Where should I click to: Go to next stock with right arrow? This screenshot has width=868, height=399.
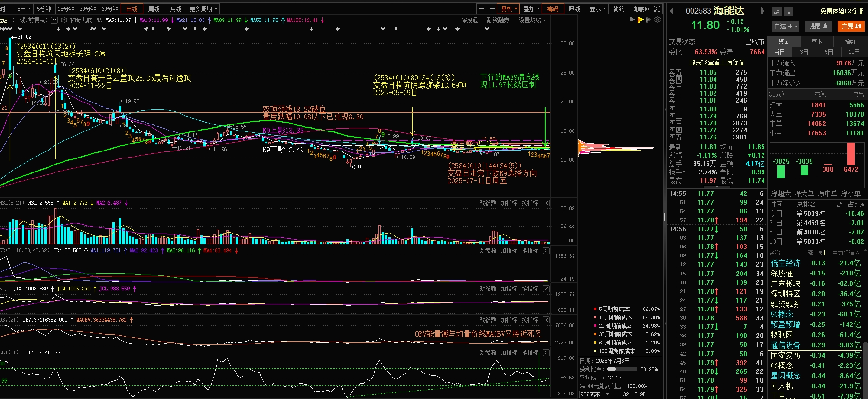pos(763,11)
